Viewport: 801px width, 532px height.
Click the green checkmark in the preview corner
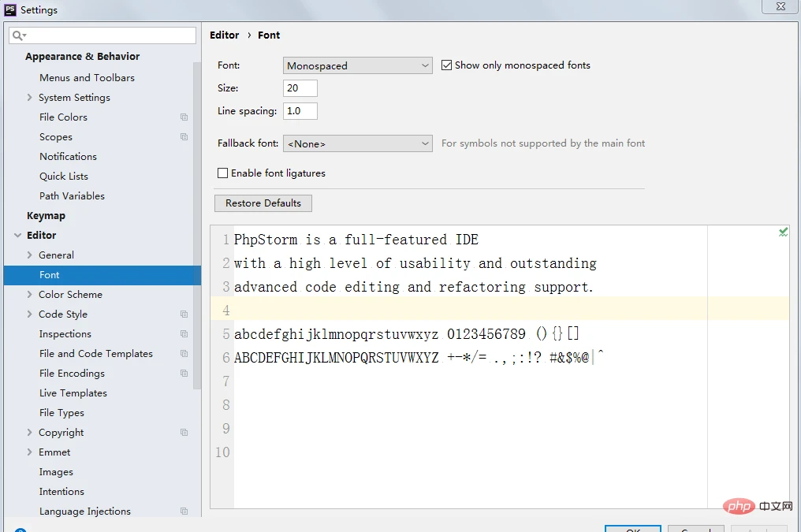[782, 232]
